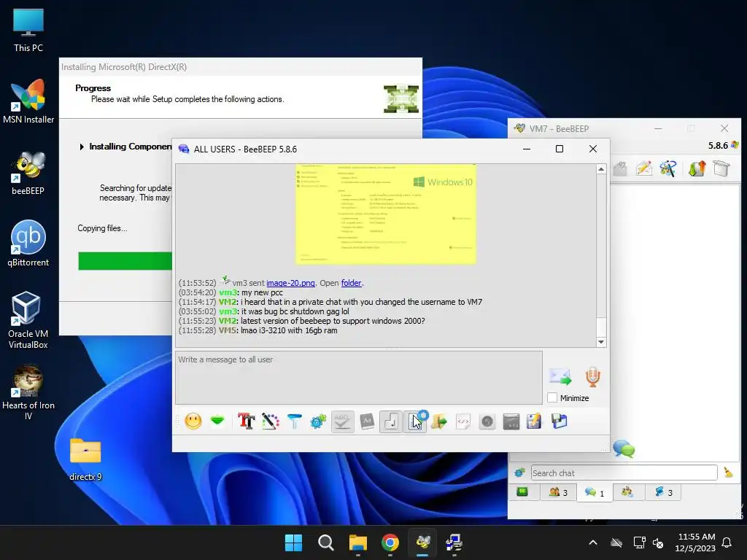The height and width of the screenshot is (560, 747).
Task: Toggle the dictionary word completer book icon
Action: [x=367, y=421]
